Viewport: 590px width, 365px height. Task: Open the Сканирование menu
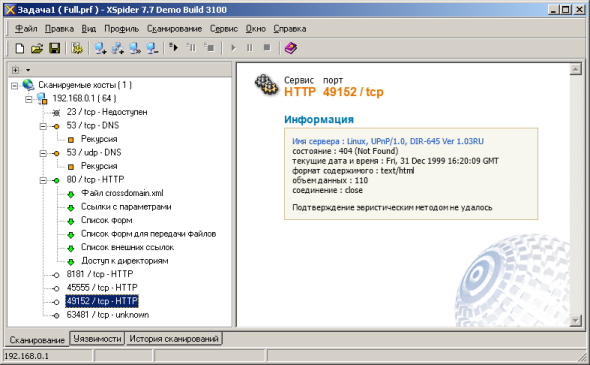coord(174,29)
